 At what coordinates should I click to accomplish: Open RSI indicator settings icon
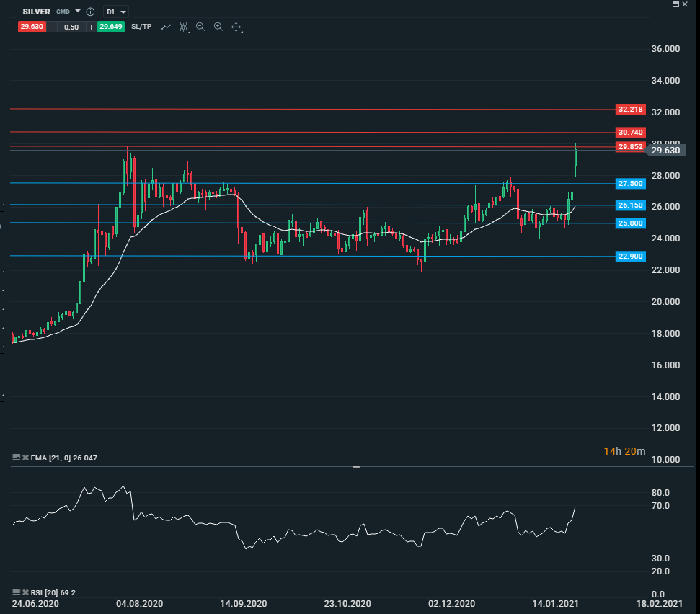click(x=16, y=593)
